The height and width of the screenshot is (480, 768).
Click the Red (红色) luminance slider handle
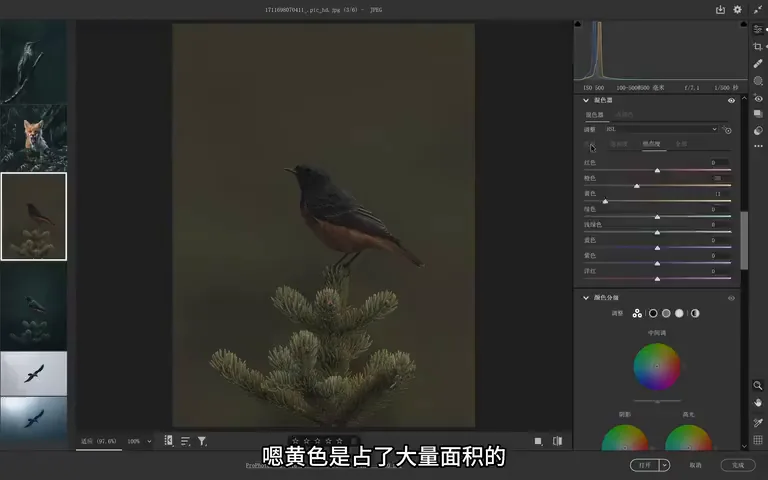click(x=657, y=170)
